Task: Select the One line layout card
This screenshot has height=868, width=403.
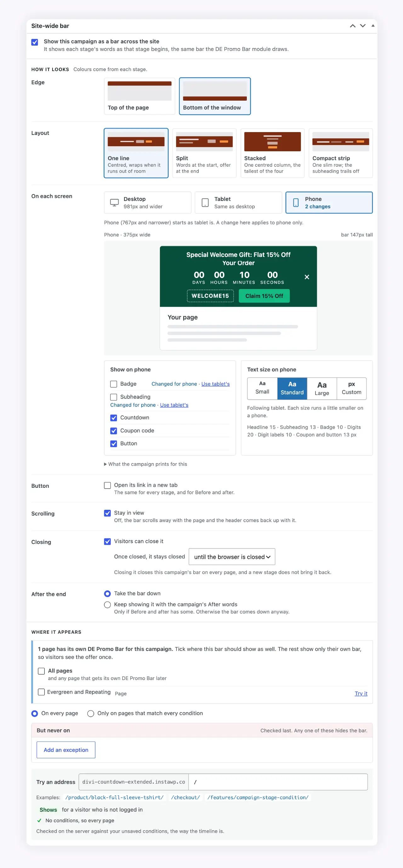Action: (x=136, y=153)
